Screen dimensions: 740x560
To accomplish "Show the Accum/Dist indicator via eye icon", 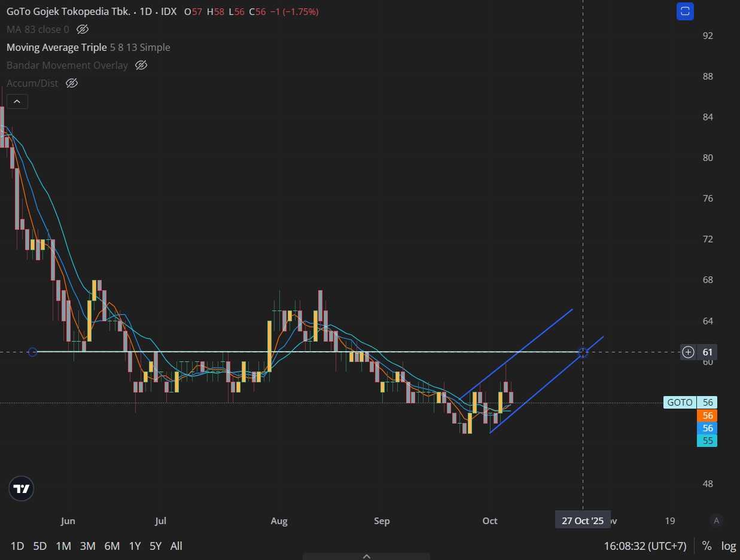I will click(72, 83).
